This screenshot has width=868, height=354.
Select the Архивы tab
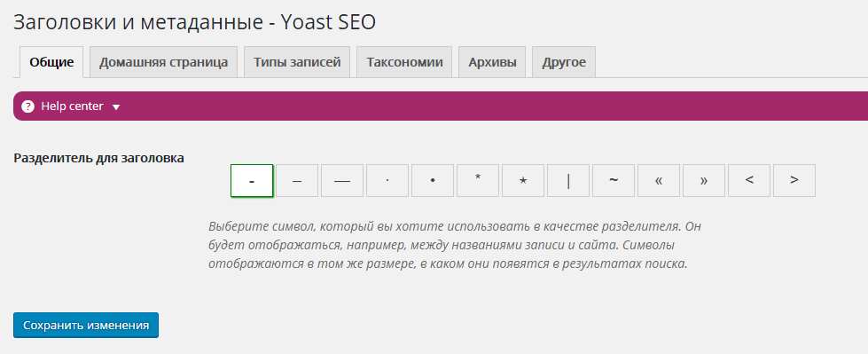[x=492, y=62]
